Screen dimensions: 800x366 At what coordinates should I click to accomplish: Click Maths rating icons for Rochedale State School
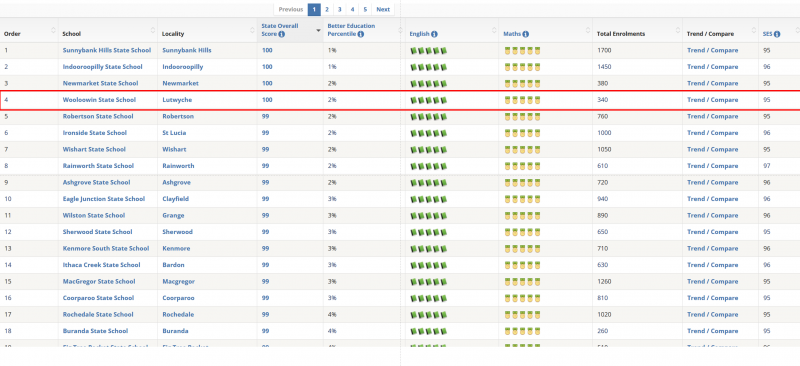522,314
